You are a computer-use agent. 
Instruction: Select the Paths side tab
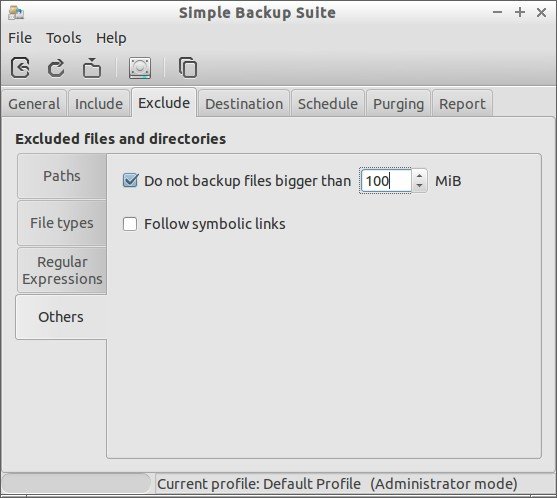[x=62, y=176]
